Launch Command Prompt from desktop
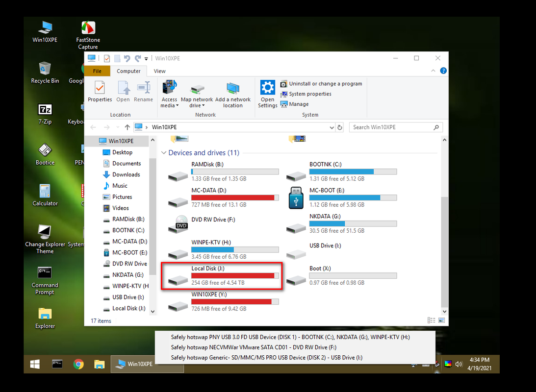This screenshot has width=536, height=392. point(45,280)
